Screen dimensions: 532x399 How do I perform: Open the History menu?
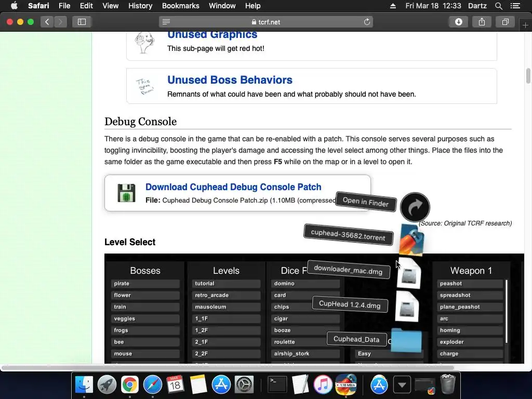[x=140, y=6]
